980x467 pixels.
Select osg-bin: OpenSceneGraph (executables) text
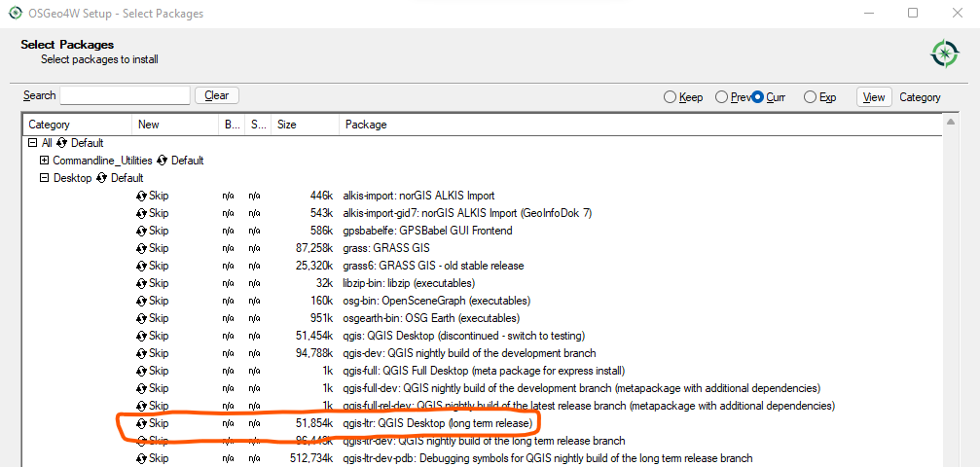click(x=436, y=301)
